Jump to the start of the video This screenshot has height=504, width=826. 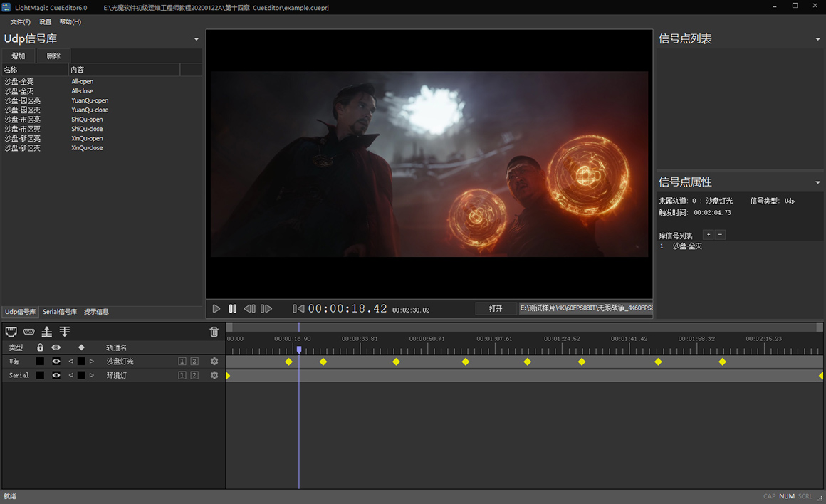click(x=298, y=309)
